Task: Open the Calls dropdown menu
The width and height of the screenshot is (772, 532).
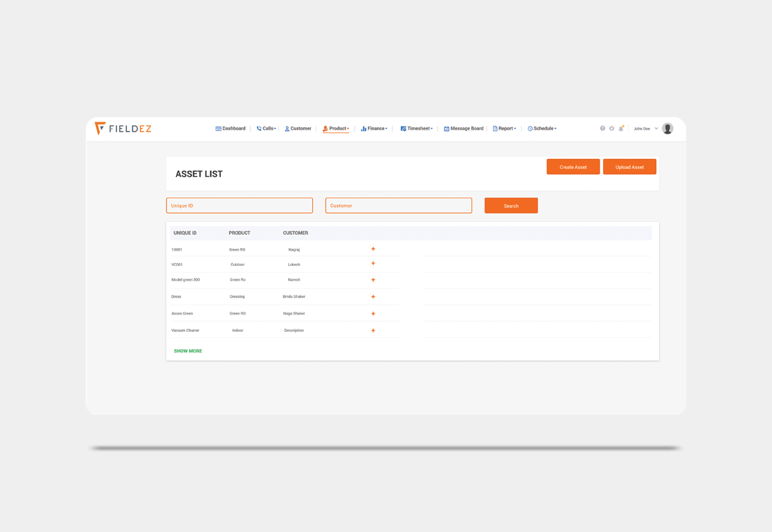Action: [267, 128]
